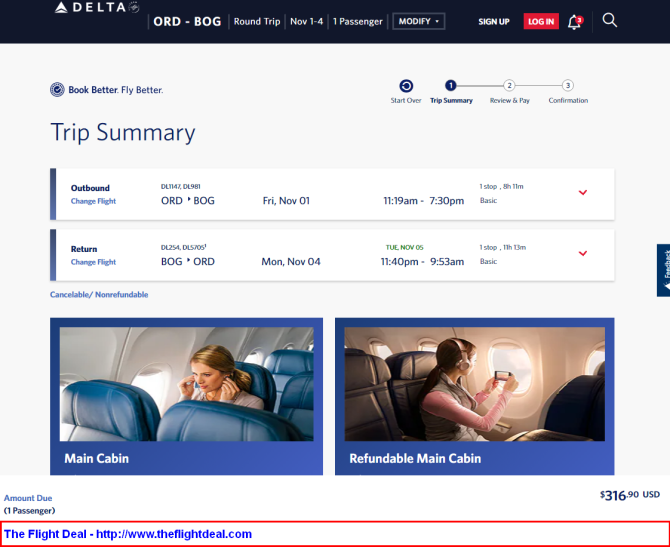Click Change Flight under Return
This screenshot has width=670, height=547.
(x=93, y=262)
